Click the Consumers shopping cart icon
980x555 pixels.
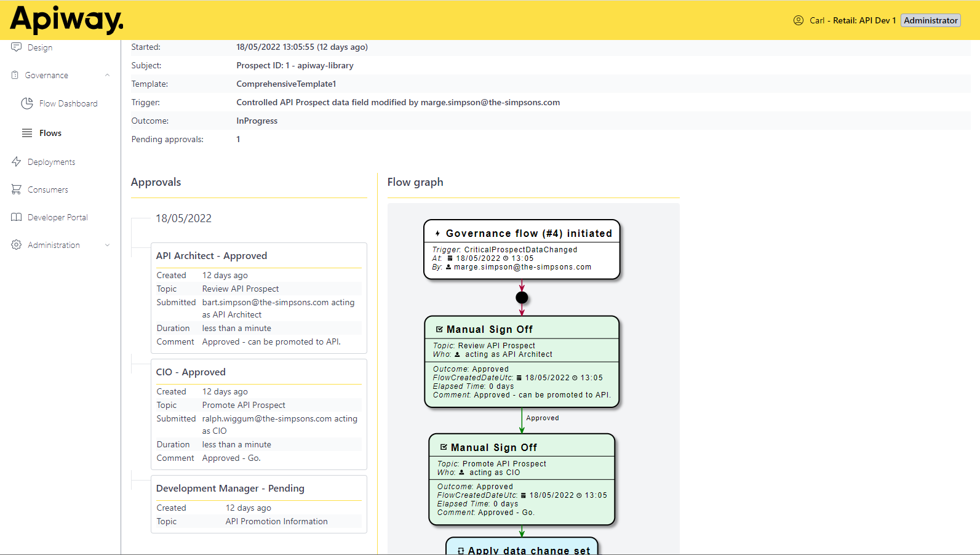16,190
